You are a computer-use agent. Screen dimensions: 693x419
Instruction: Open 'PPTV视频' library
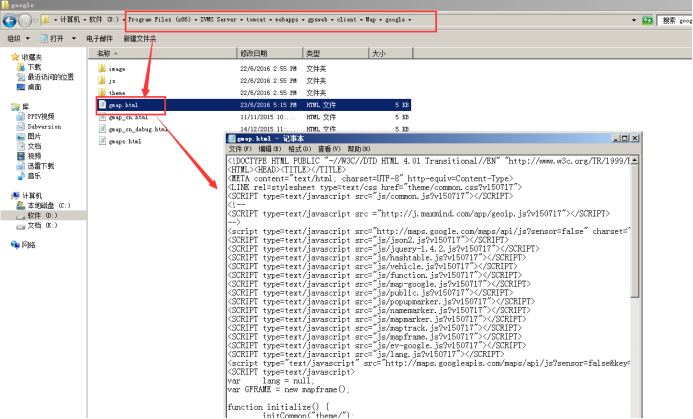tap(35, 117)
